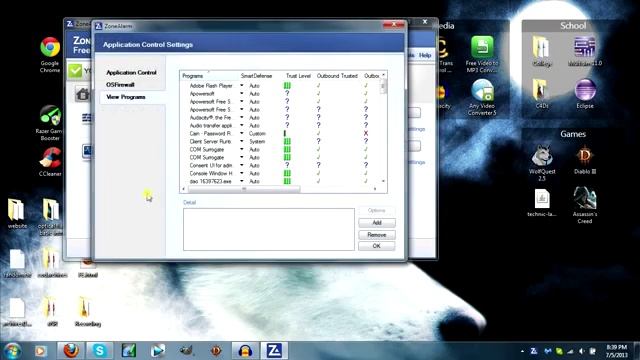Screen dimensions: 640x360
Task: Toggle Outbound Trusted for Client Server Runt.
Action: tap(318, 141)
